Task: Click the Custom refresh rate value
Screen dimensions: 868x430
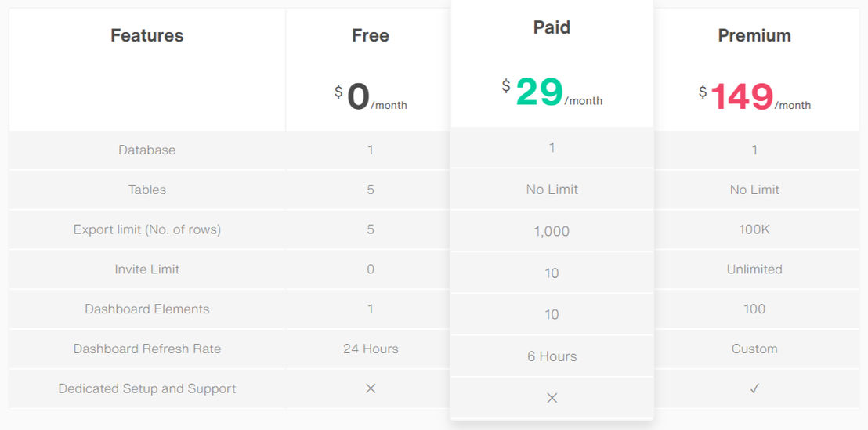Action: pyautogui.click(x=754, y=349)
